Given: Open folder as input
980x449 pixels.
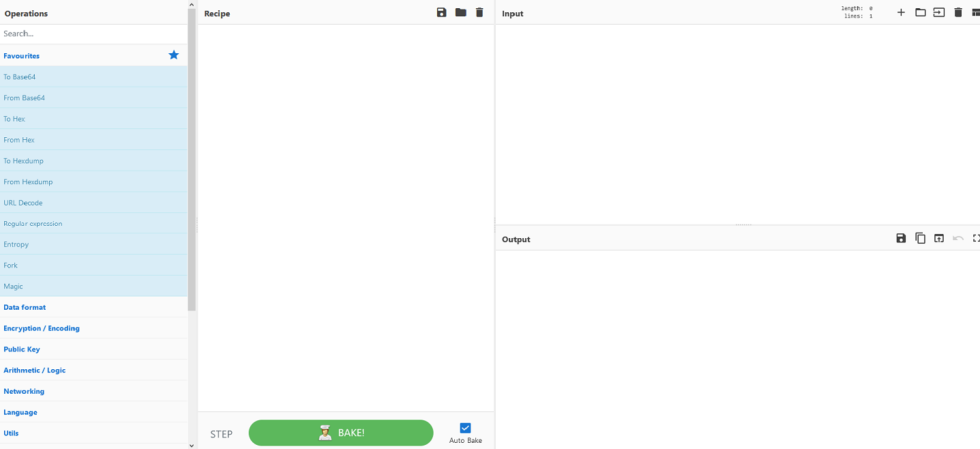Looking at the screenshot, I should pos(920,12).
